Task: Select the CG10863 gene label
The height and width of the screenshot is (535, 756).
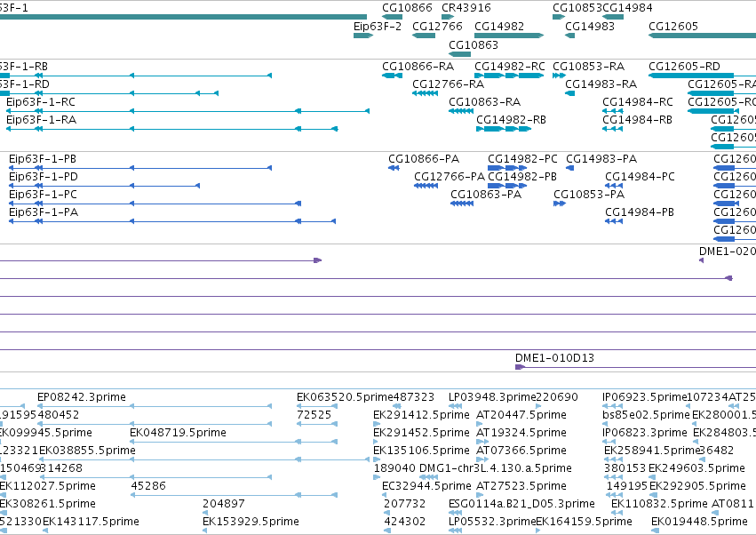Action: tap(473, 44)
